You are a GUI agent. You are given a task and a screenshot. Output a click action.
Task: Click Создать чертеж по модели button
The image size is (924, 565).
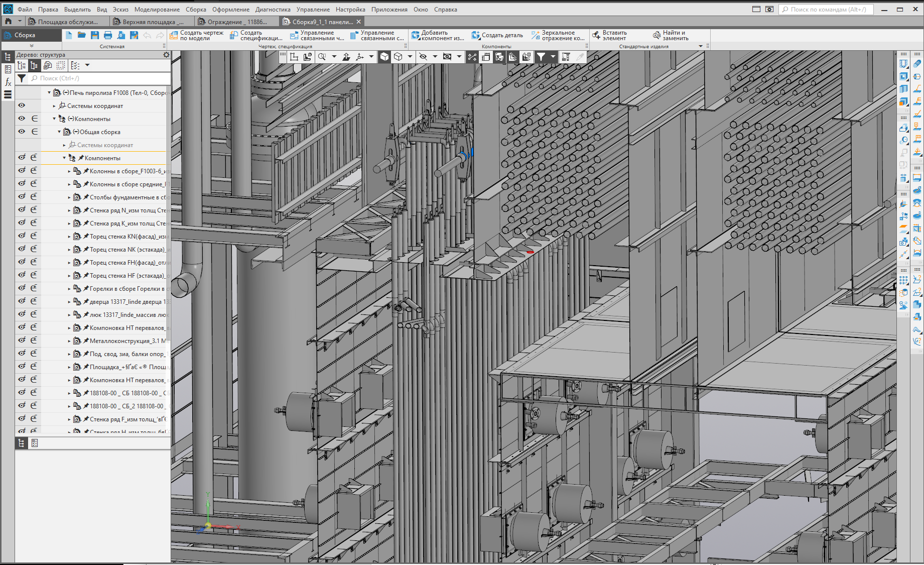197,36
